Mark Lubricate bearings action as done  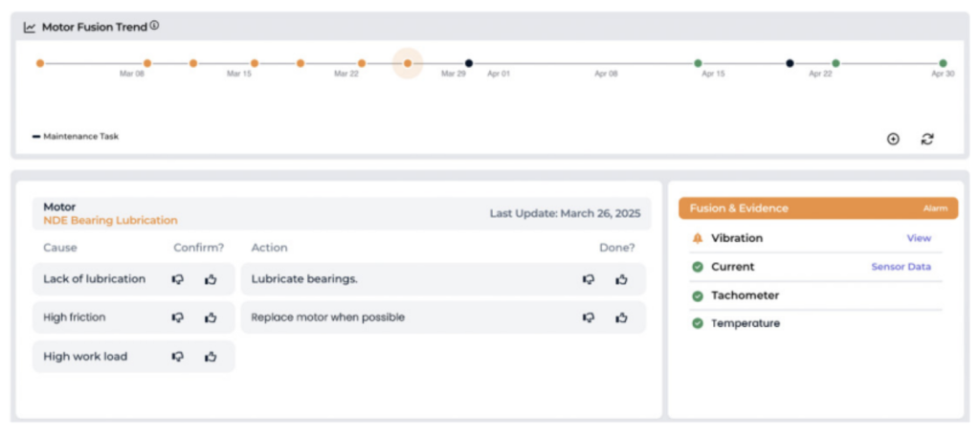coord(621,279)
